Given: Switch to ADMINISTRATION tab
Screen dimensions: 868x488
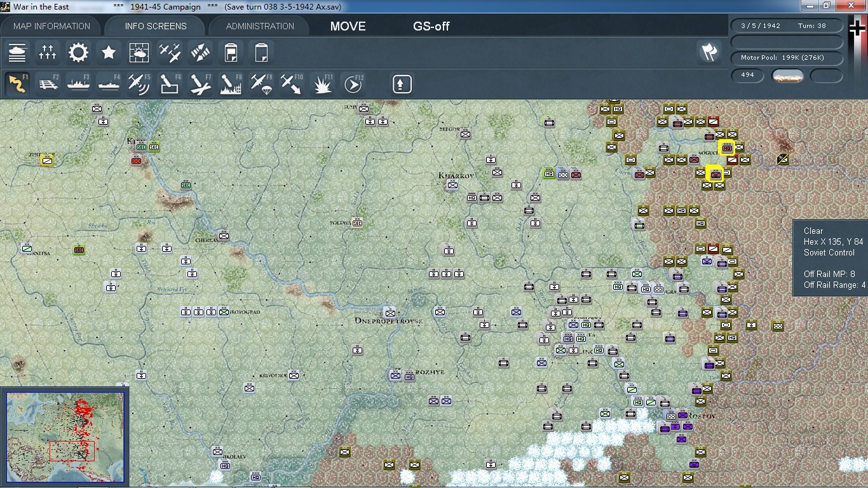Looking at the screenshot, I should tap(260, 26).
